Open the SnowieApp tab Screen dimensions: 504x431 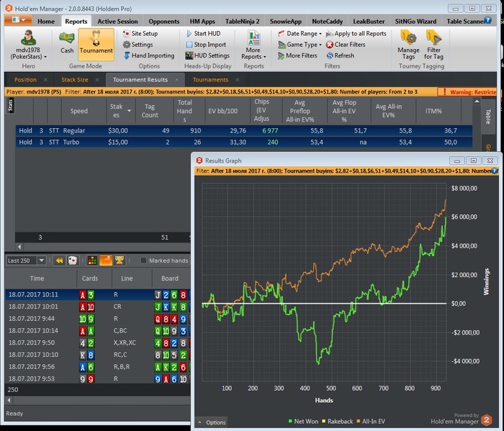click(x=285, y=22)
